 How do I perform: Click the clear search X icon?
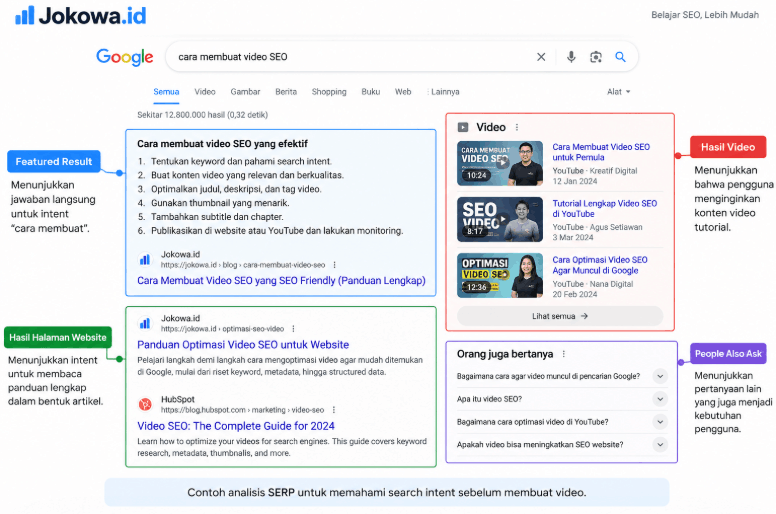point(541,57)
